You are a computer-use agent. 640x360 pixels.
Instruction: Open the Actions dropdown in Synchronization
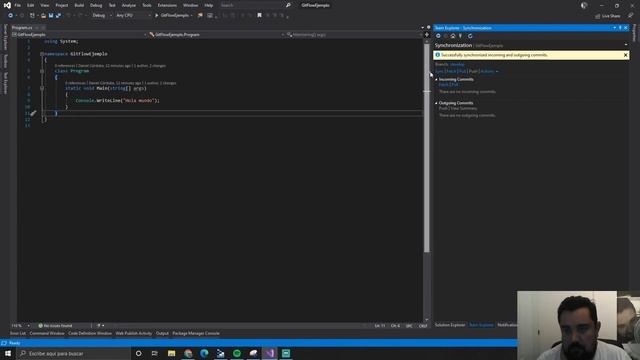point(489,71)
